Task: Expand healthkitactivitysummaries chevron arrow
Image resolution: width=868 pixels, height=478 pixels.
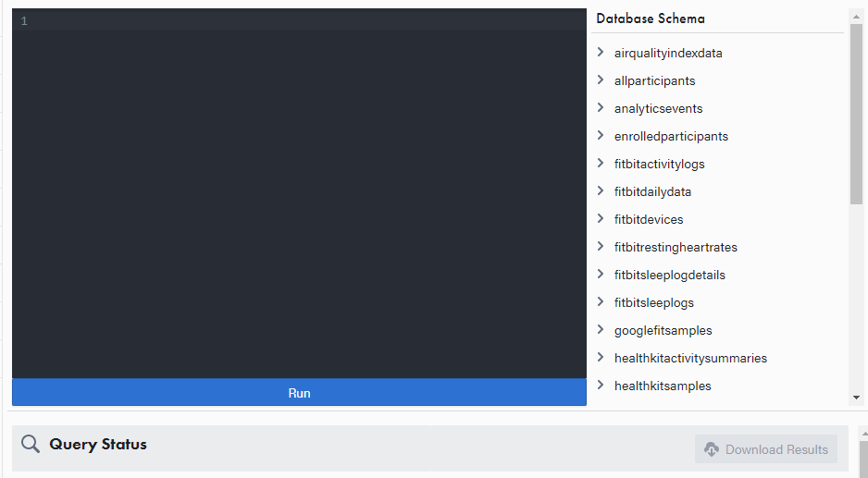Action: (601, 358)
